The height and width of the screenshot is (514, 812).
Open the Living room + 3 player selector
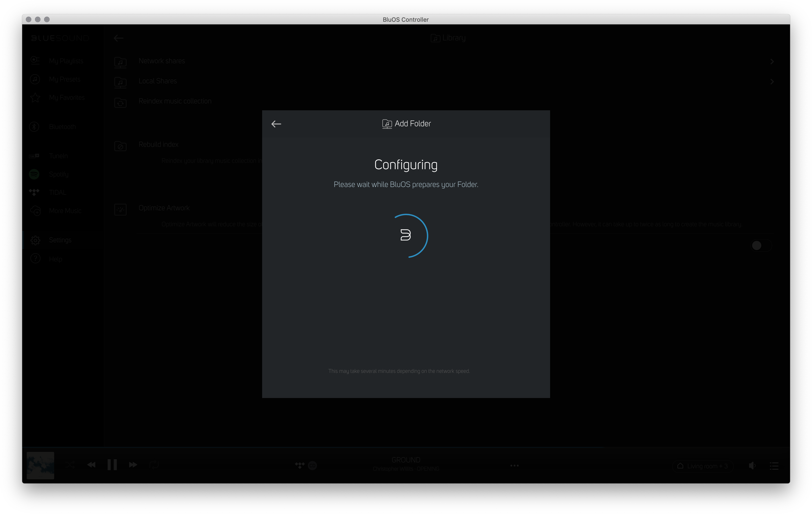pyautogui.click(x=703, y=466)
